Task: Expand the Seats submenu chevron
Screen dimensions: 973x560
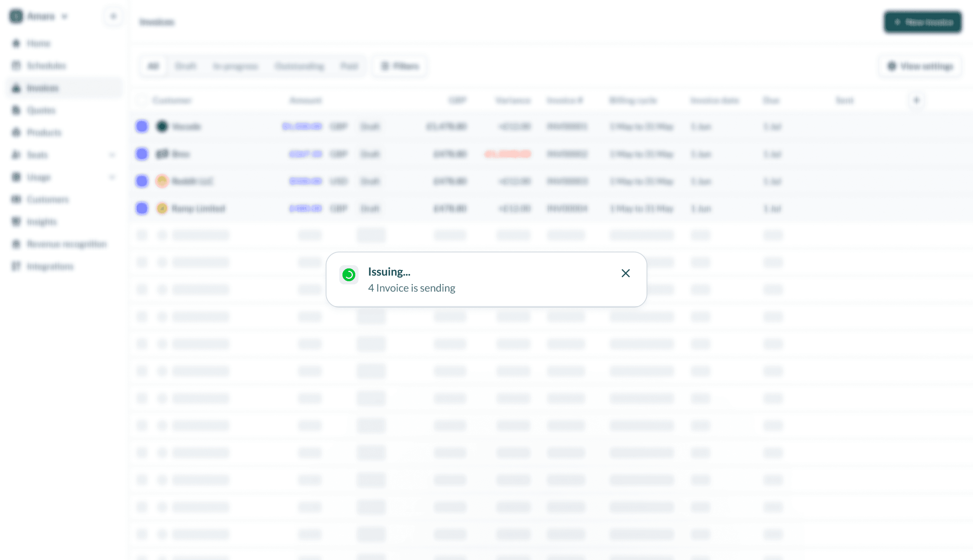Action: click(x=112, y=155)
